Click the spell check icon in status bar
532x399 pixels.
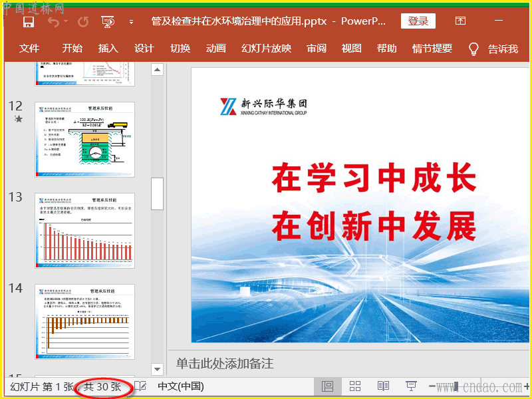pos(140,386)
